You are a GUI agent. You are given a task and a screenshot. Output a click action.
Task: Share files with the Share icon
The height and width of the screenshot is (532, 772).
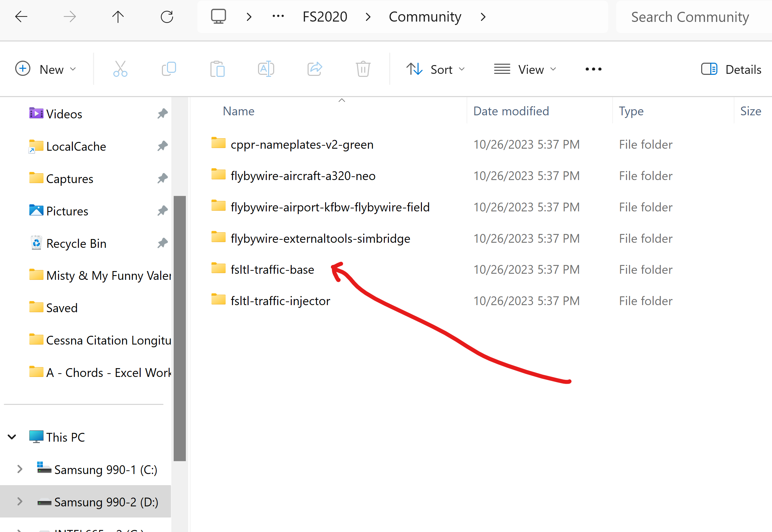point(314,69)
